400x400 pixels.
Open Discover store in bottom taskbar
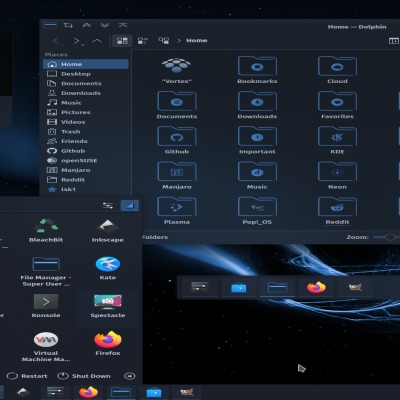(154, 392)
